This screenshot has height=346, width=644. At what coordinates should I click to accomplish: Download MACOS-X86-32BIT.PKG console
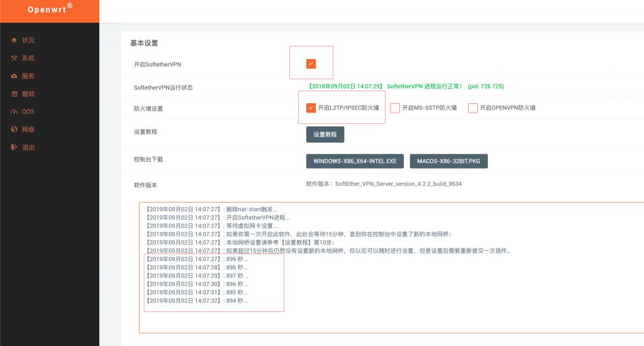[448, 161]
